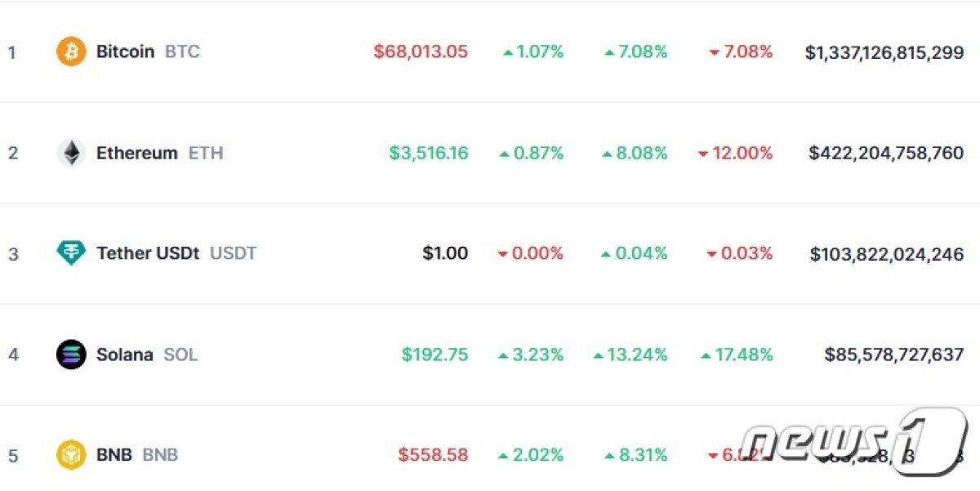The height and width of the screenshot is (491, 980).
Task: Click BNB price $558.58
Action: click(433, 455)
